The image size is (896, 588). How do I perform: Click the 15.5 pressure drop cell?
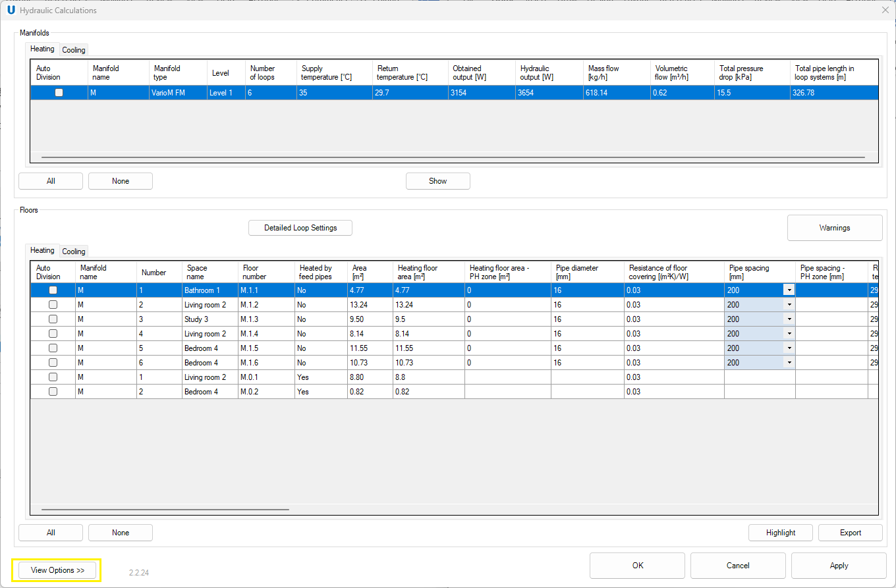[753, 93]
